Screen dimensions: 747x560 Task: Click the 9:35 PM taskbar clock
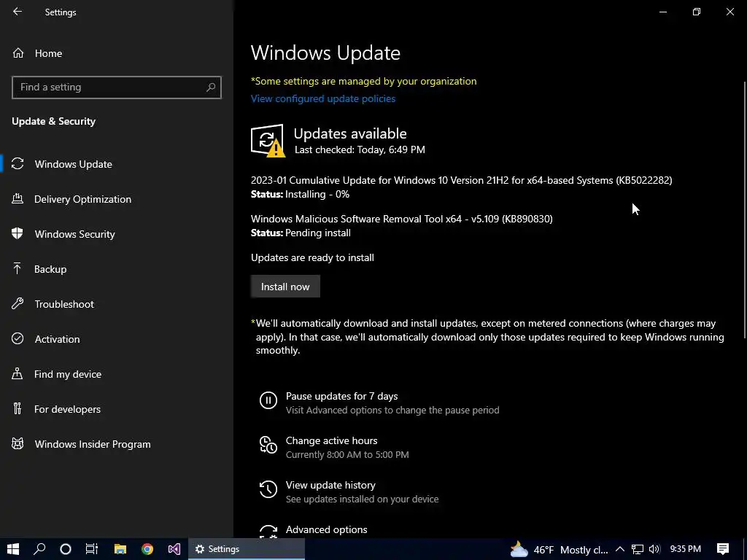coord(685,548)
